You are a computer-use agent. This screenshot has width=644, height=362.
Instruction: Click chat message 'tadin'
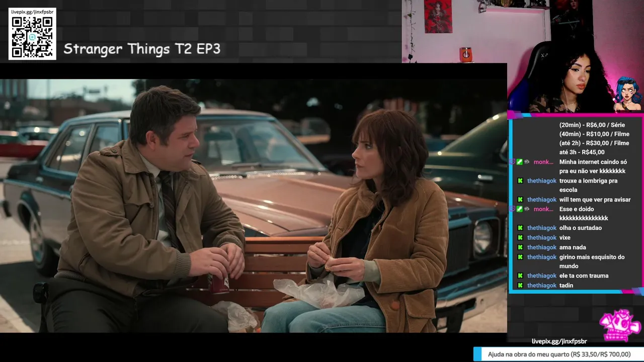pyautogui.click(x=566, y=286)
